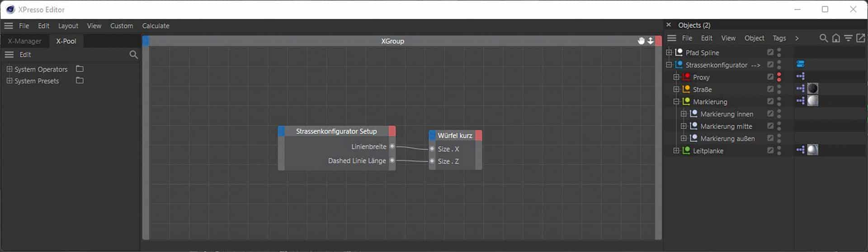
Task: Toggle layer checkbox for Markierung
Action: 770,101
